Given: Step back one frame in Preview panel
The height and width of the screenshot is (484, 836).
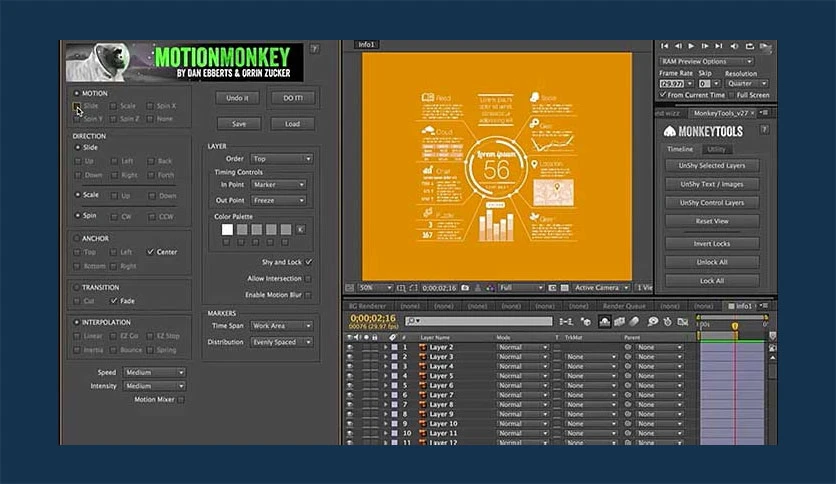Looking at the screenshot, I should coord(678,46).
